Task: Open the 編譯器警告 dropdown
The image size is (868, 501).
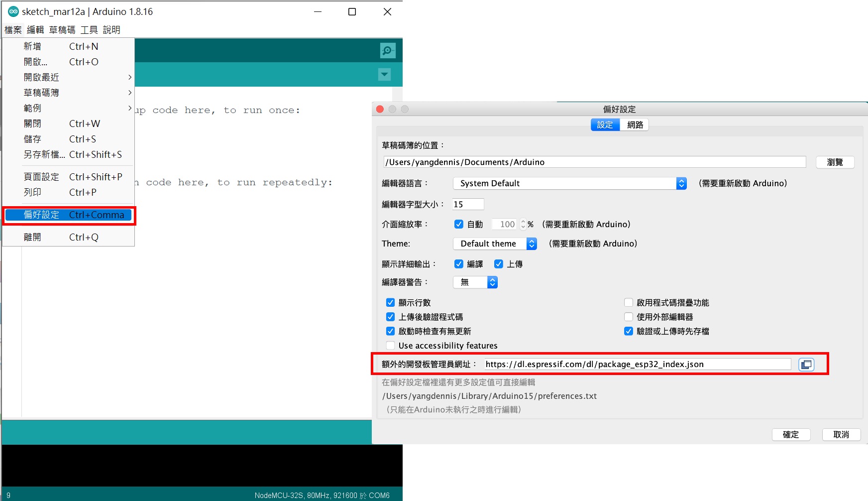Action: click(x=492, y=282)
